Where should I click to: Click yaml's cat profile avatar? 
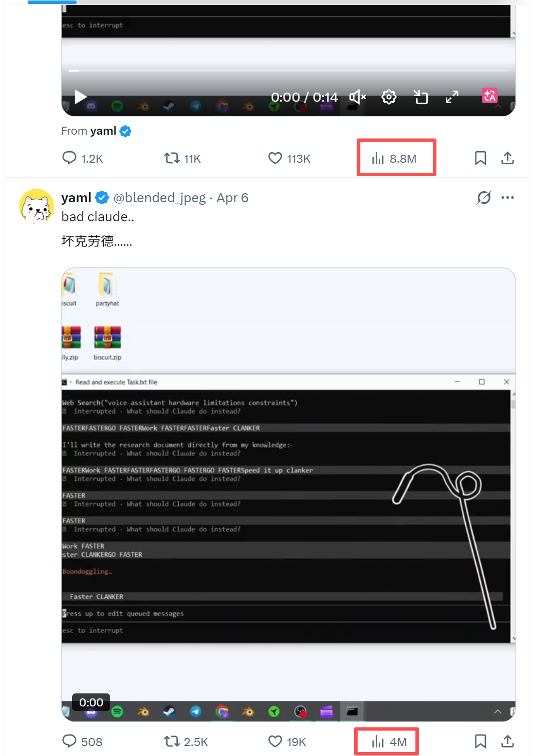click(37, 206)
